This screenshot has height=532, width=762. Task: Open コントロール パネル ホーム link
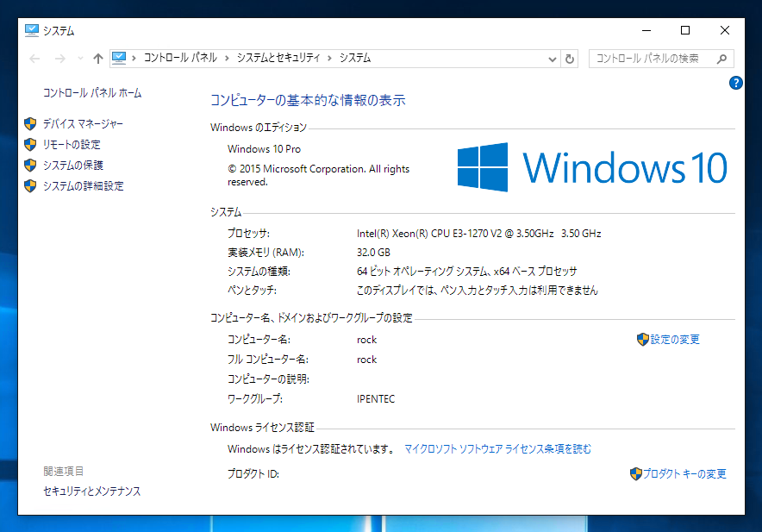(92, 93)
